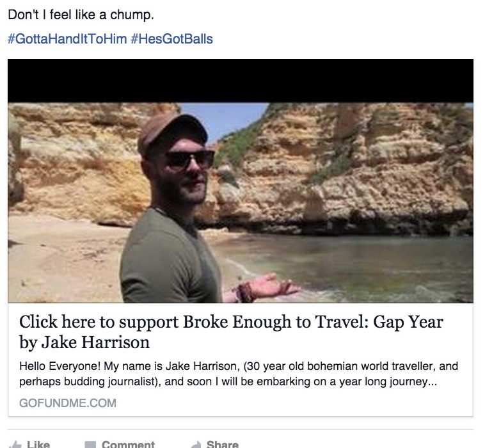Screen dimensions: 485x448
Task: Click the thumbs-up Like icon
Action: click(x=15, y=445)
